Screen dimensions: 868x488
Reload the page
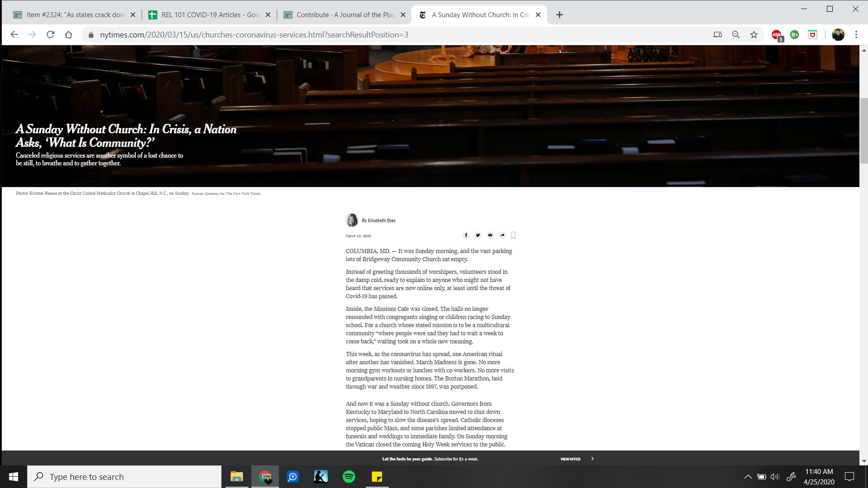point(51,35)
